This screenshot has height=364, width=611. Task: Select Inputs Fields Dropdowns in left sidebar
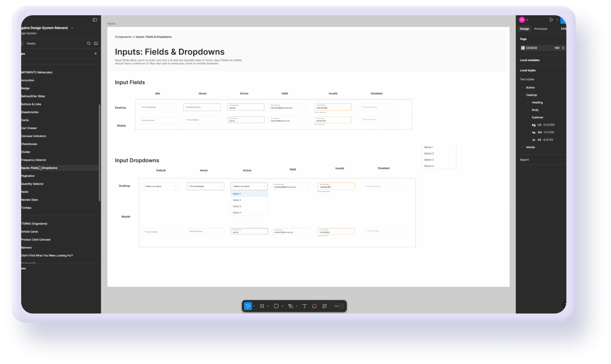point(39,168)
